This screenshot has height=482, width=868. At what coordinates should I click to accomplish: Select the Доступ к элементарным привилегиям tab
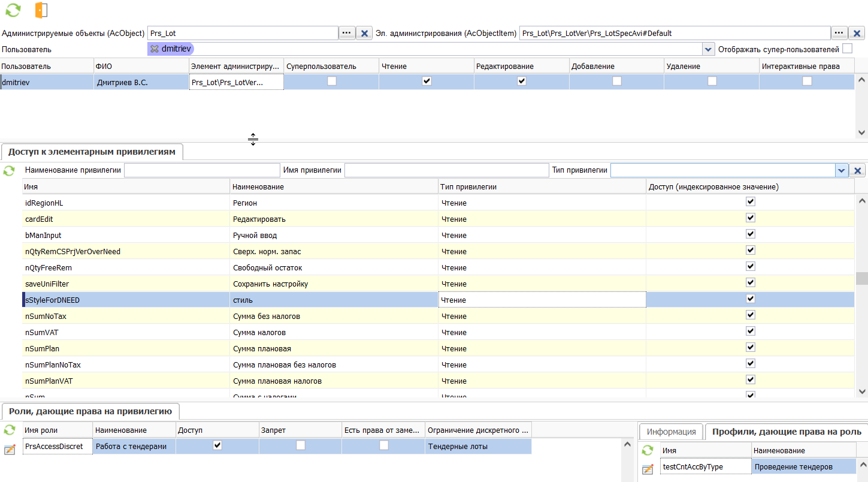pyautogui.click(x=92, y=152)
